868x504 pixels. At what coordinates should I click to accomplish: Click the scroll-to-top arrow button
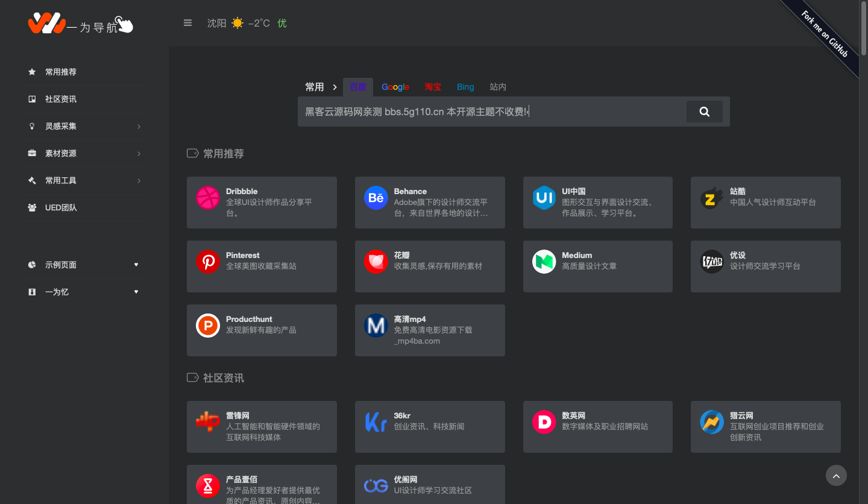[x=836, y=476]
